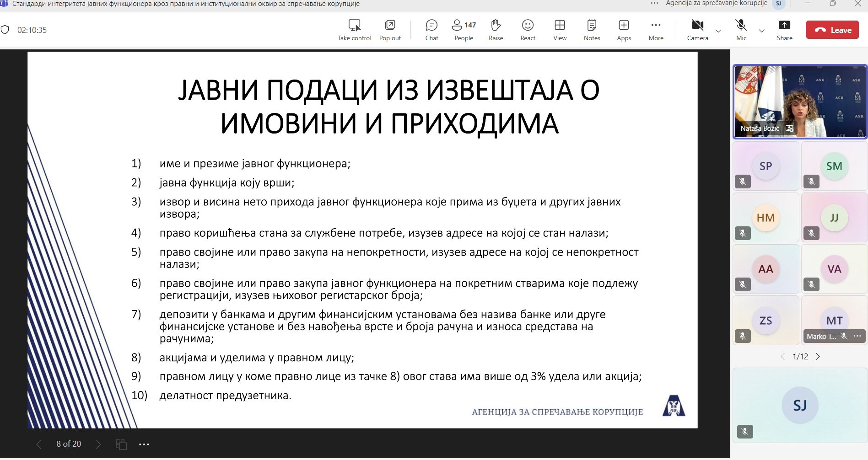Click the HM participant avatar
The width and height of the screenshot is (868, 460).
point(766,218)
